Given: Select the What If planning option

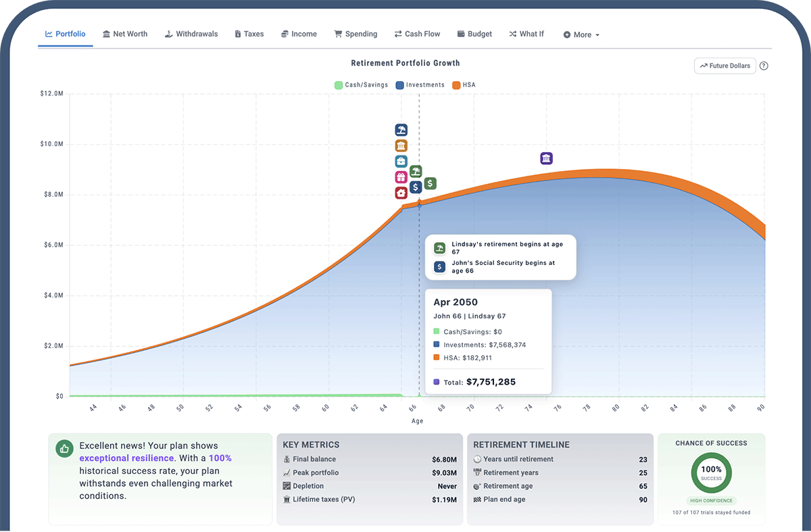Looking at the screenshot, I should [x=526, y=34].
